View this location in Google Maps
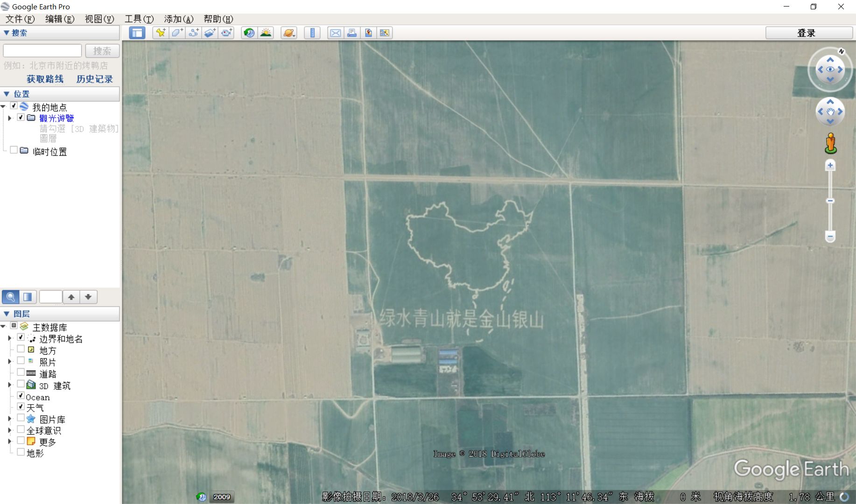Viewport: 856px width, 504px height. tap(385, 33)
